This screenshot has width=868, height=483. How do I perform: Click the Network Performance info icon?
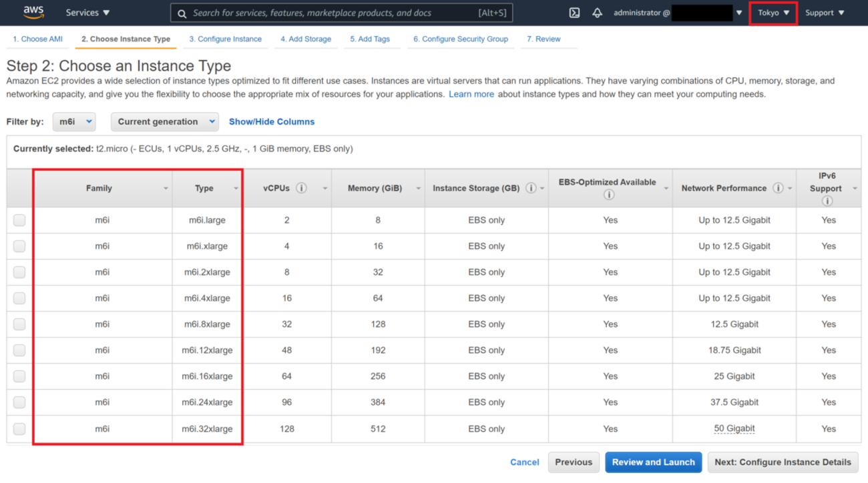pos(778,188)
